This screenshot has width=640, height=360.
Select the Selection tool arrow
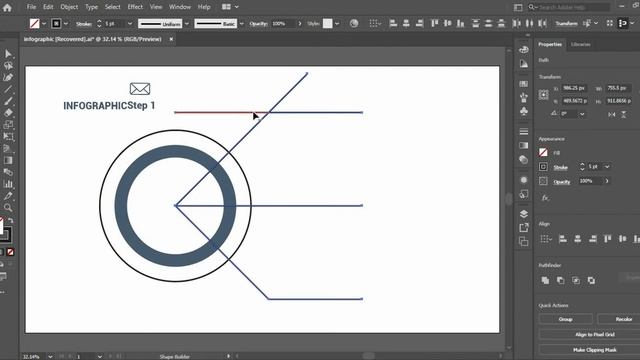(8, 54)
